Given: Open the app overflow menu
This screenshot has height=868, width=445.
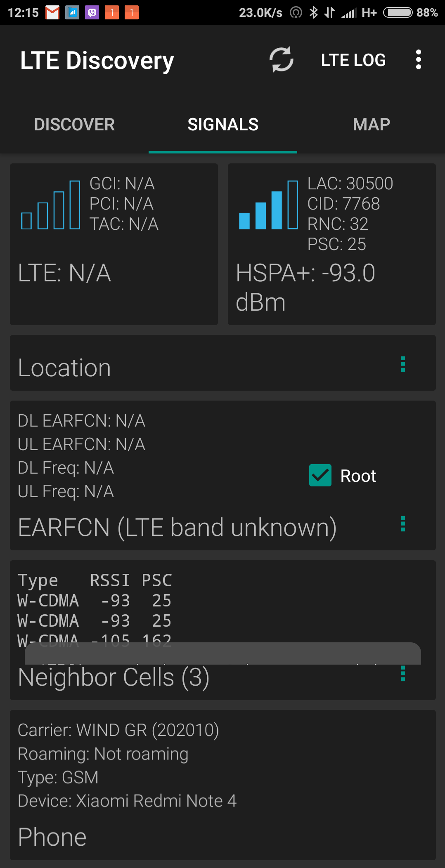Looking at the screenshot, I should click(418, 60).
